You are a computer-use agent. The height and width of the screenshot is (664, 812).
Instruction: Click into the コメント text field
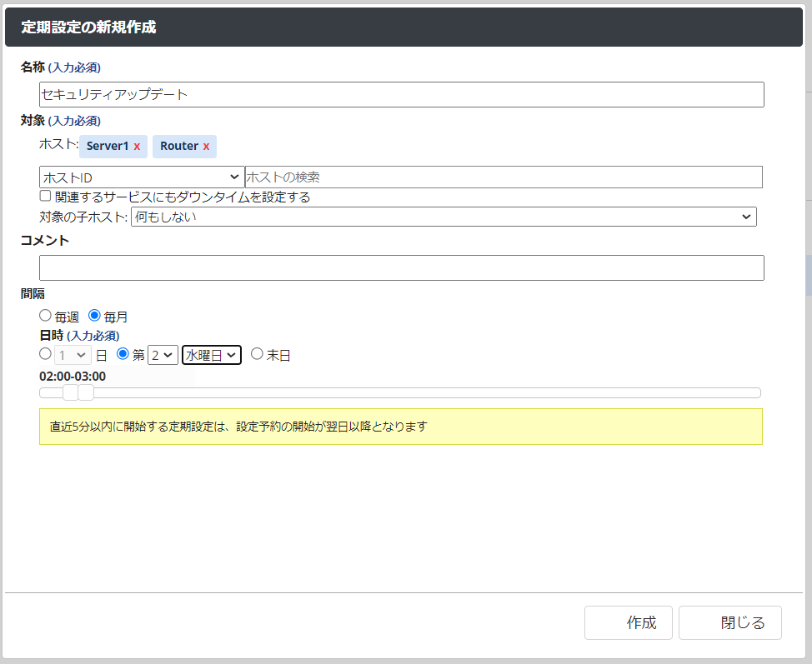[x=401, y=268]
